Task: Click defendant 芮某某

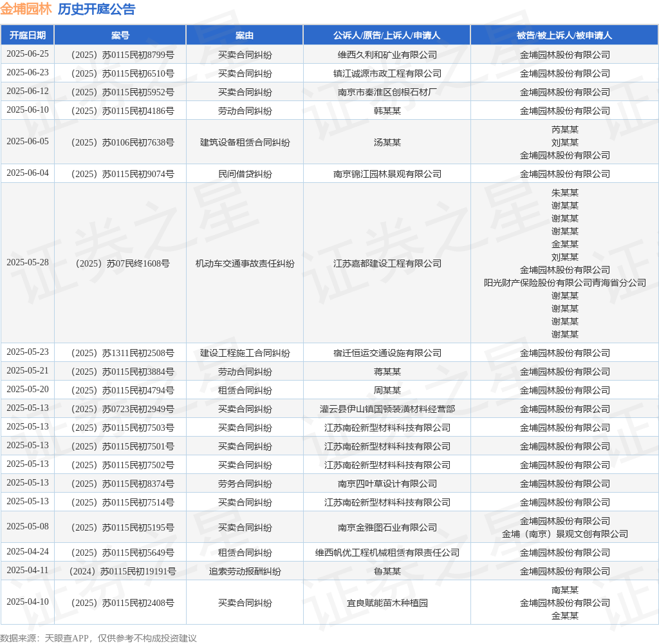Action: click(x=565, y=129)
